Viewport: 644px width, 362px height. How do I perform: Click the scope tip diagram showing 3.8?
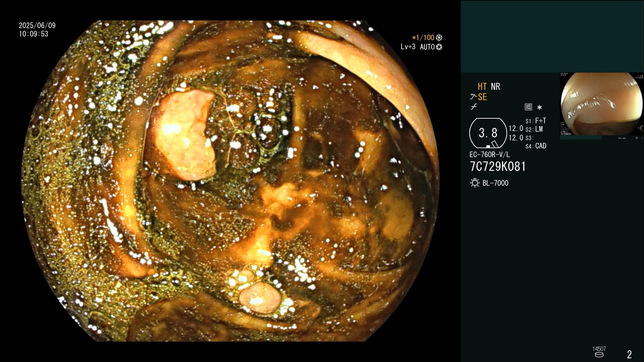tap(488, 133)
